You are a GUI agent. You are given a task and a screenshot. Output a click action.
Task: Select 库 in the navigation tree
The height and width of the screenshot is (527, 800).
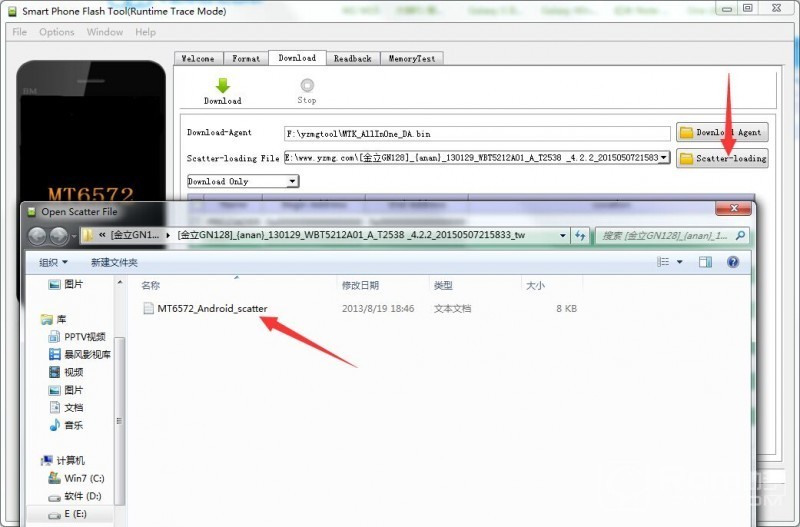pyautogui.click(x=54, y=319)
